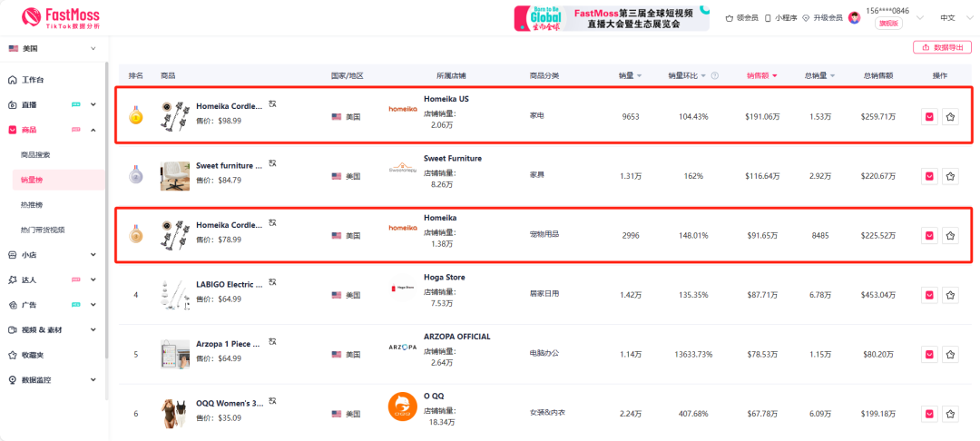
Task: Click the user avatar in the header
Action: [854, 17]
